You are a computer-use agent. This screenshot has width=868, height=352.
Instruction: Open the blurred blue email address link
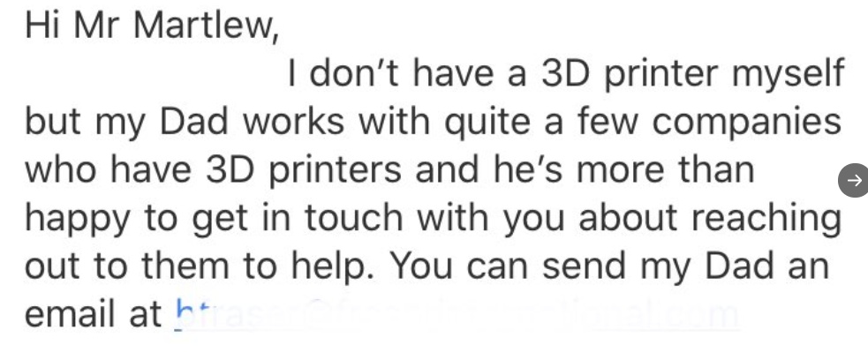click(x=457, y=315)
